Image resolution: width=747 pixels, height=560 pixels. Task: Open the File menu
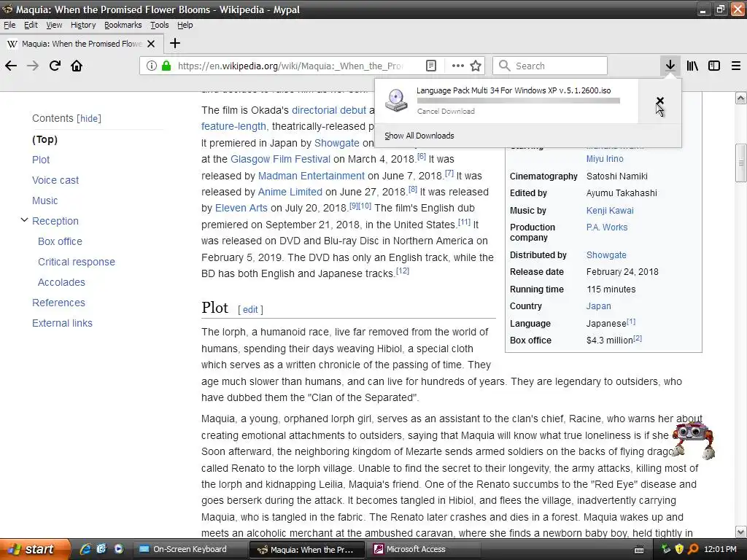pos(9,25)
